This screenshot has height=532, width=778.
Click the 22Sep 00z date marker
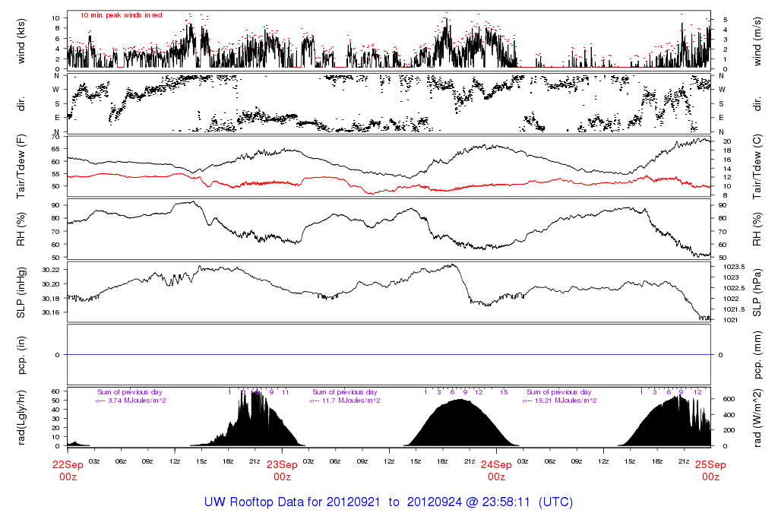click(x=68, y=470)
